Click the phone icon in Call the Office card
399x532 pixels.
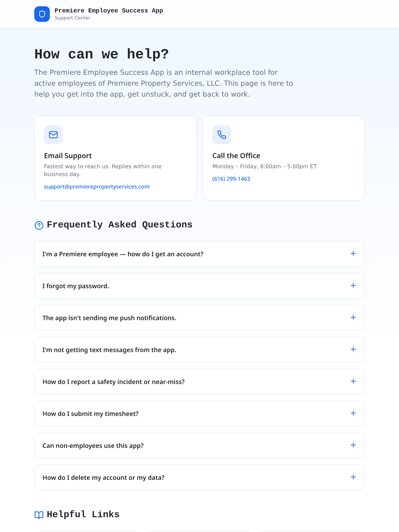tap(222, 135)
